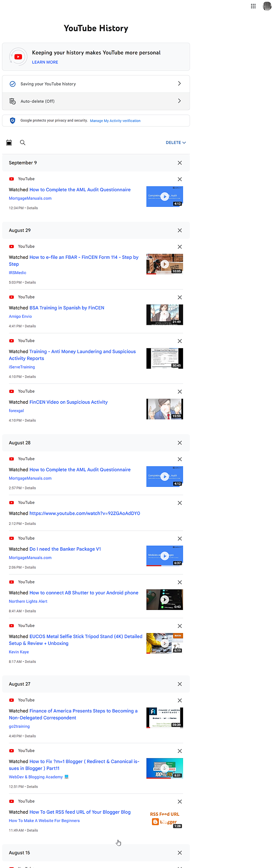Delete all September 9 activity
The image size is (274, 868).
coord(180,163)
